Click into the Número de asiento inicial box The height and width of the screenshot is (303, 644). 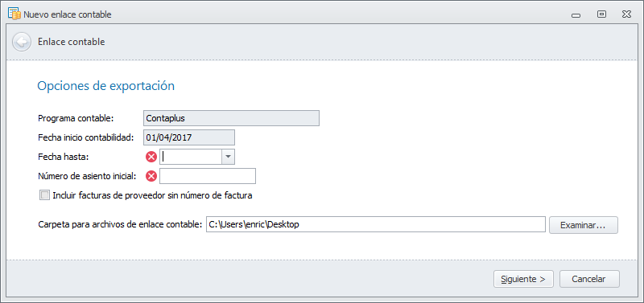tap(208, 176)
